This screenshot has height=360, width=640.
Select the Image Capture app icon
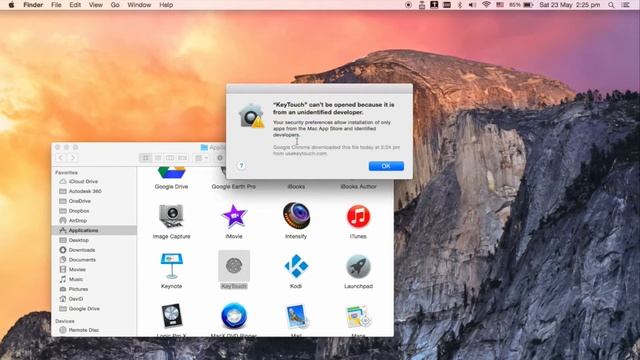point(171,216)
